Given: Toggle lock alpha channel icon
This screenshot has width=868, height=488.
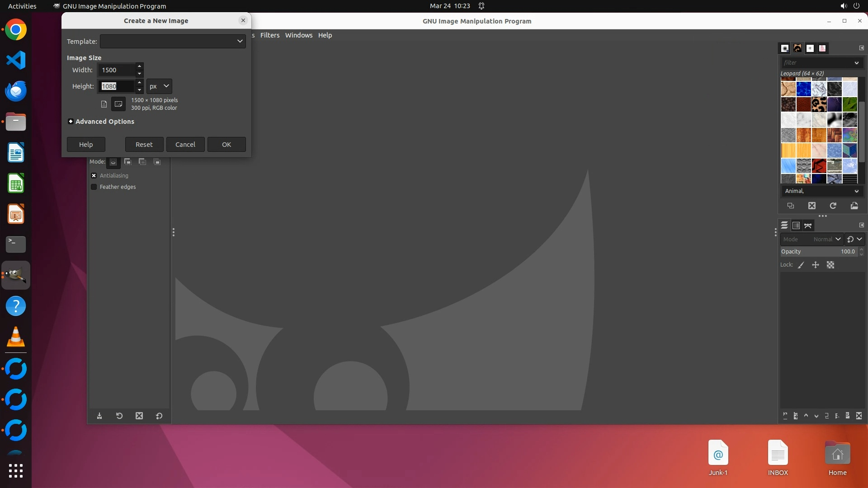Looking at the screenshot, I should pyautogui.click(x=830, y=265).
